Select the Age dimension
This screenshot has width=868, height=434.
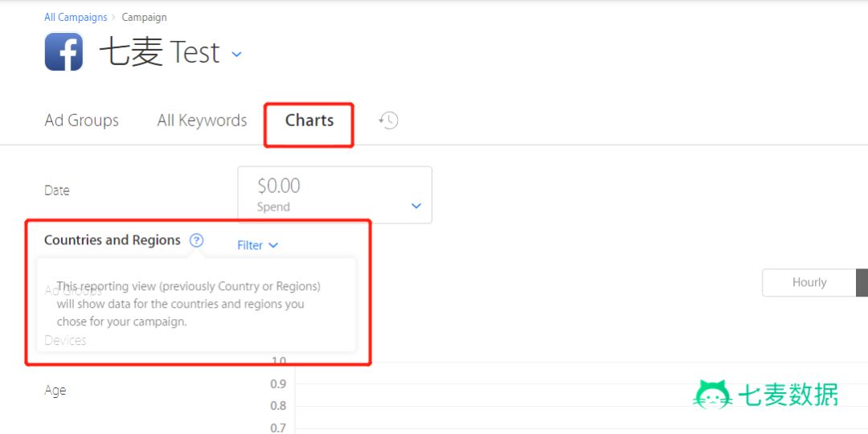click(x=55, y=391)
